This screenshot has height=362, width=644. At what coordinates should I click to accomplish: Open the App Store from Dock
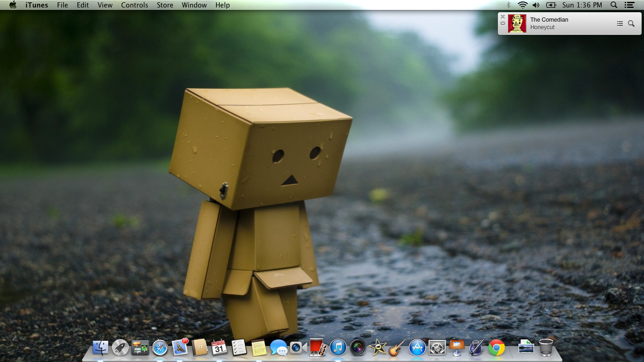pyautogui.click(x=417, y=348)
